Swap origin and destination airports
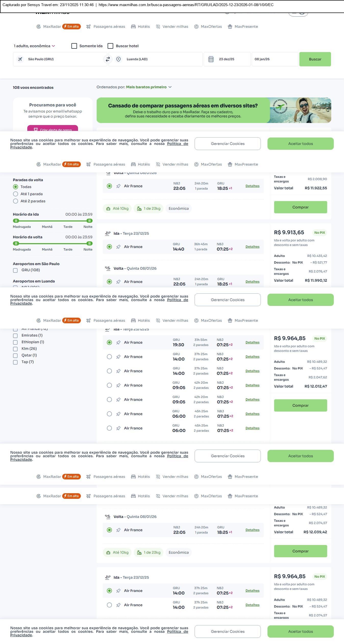This screenshot has height=644, width=344. pos(108,59)
